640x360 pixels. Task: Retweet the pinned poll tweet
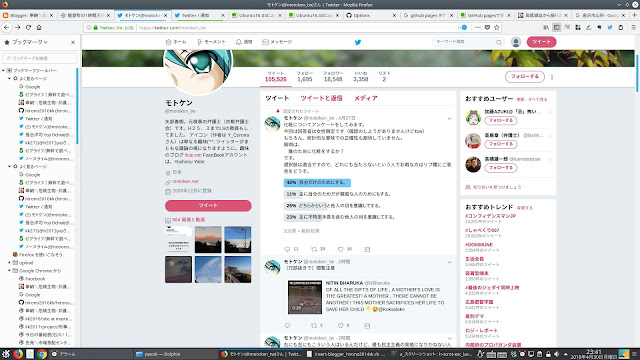point(314,249)
